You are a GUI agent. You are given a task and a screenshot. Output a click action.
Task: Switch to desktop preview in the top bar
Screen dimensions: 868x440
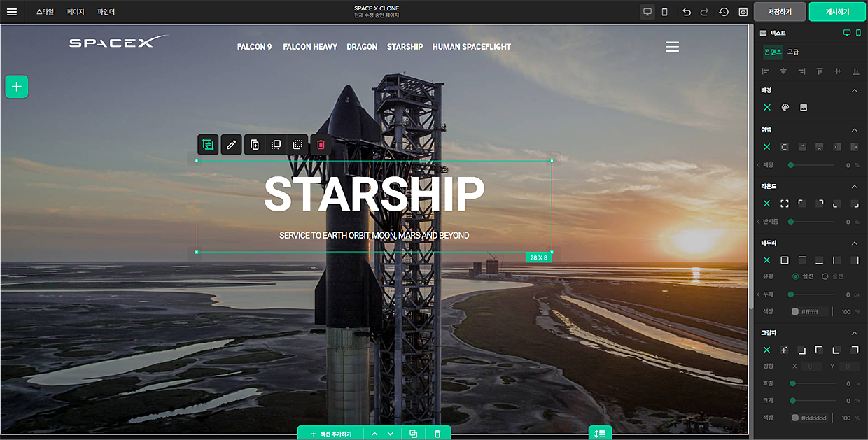[x=647, y=12]
